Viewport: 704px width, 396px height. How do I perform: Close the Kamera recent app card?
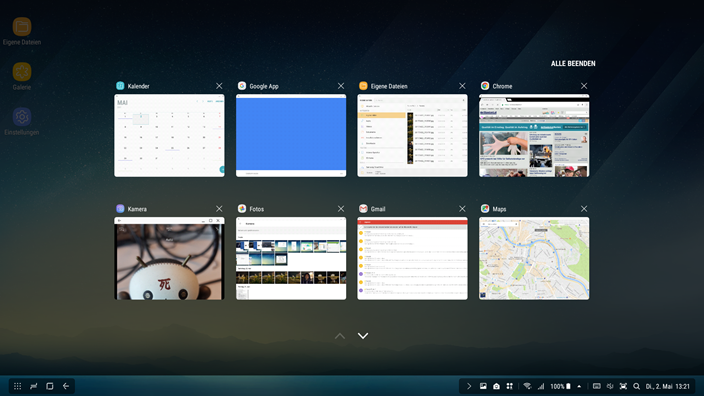pos(219,209)
